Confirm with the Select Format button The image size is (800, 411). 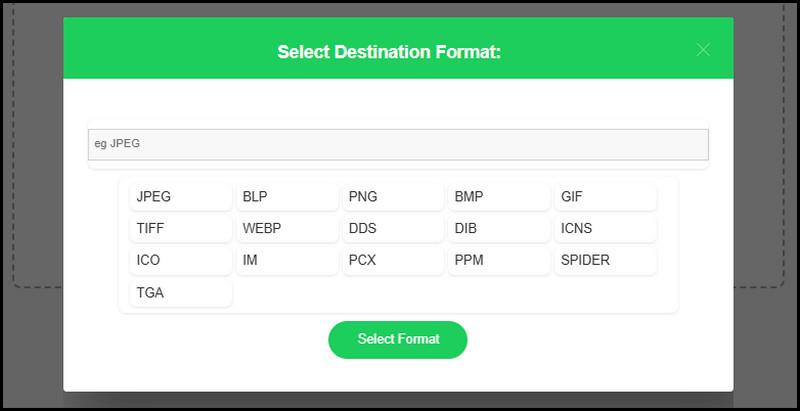[397, 340]
